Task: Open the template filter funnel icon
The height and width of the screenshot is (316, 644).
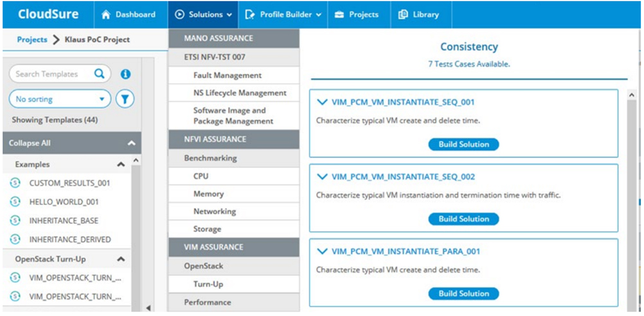Action: tap(125, 99)
